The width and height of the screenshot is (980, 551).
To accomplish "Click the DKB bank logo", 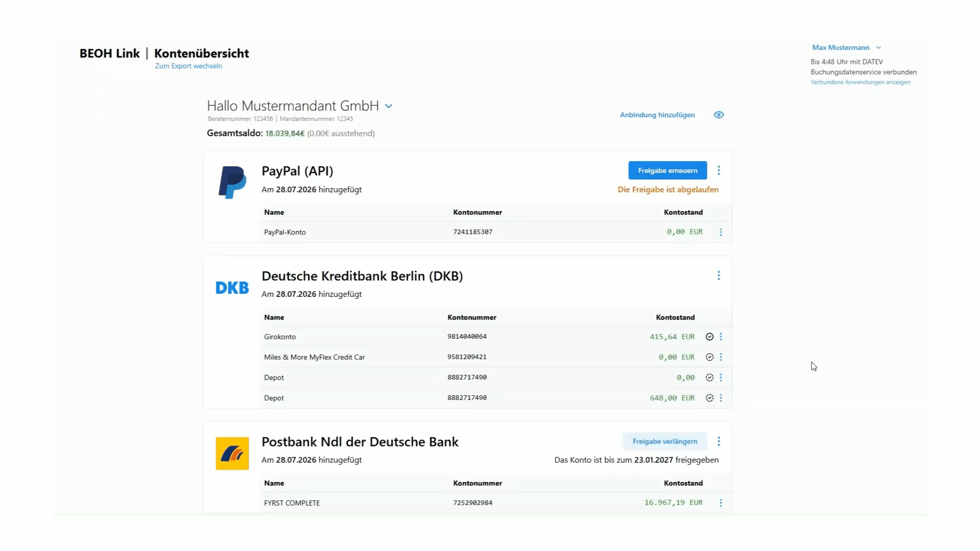I will click(232, 288).
